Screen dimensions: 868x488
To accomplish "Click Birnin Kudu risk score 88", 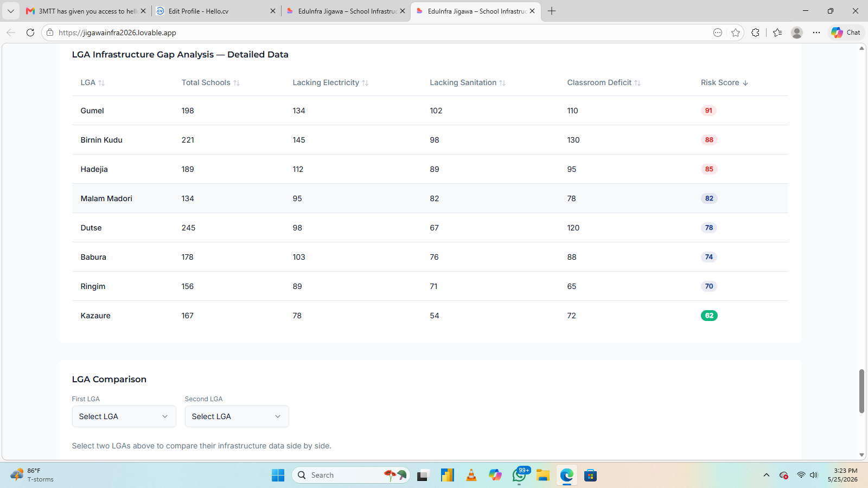I will click(709, 140).
